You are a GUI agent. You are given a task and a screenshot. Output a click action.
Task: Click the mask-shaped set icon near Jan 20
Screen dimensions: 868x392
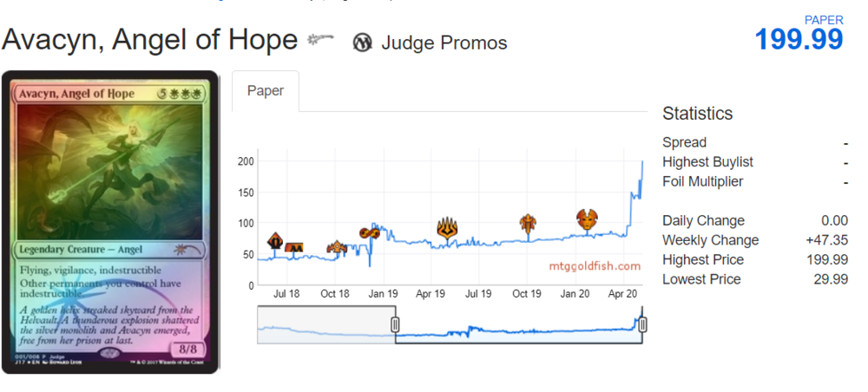click(588, 220)
